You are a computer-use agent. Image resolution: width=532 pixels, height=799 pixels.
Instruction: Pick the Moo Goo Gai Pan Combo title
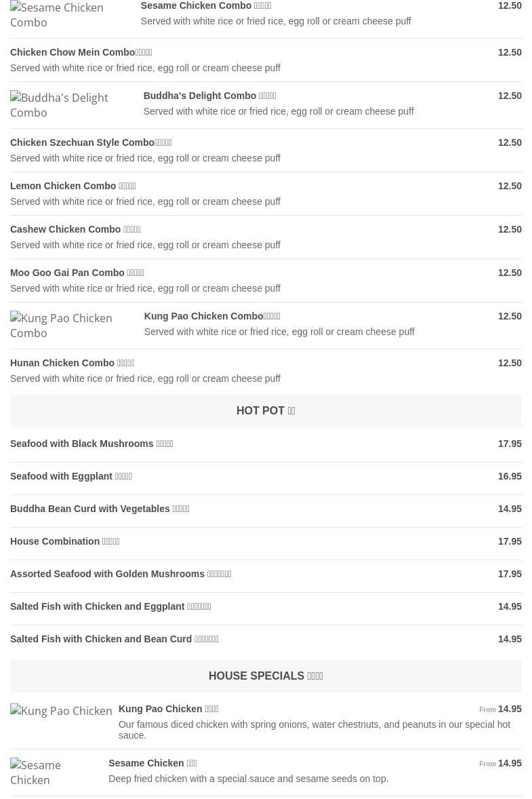[77, 273]
